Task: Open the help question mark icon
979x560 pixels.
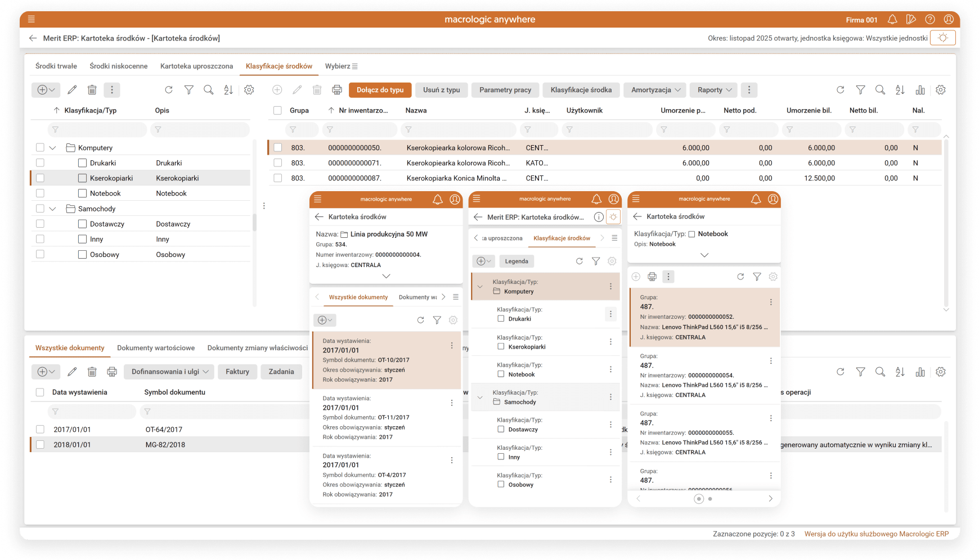Action: [930, 20]
